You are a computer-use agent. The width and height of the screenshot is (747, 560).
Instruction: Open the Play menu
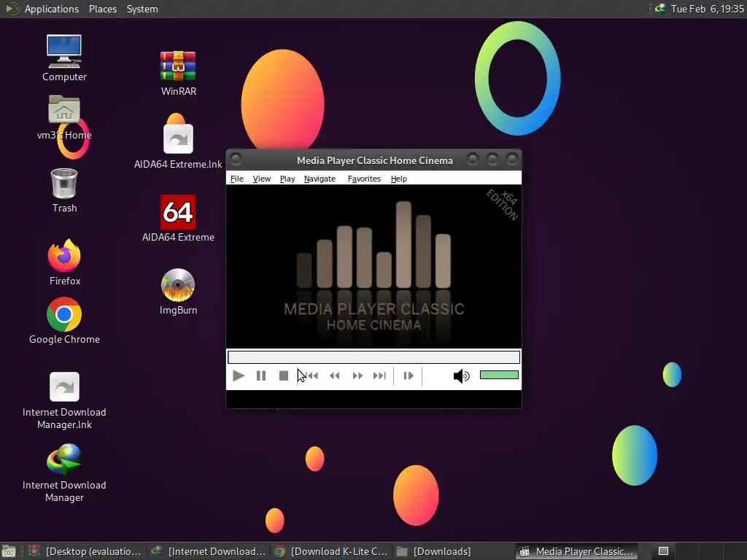[287, 179]
